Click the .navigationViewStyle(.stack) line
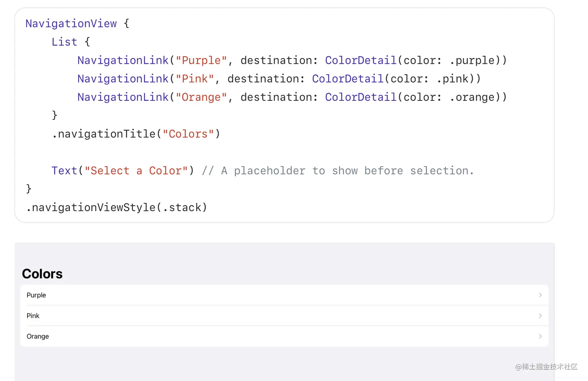This screenshot has width=588, height=381. click(117, 207)
